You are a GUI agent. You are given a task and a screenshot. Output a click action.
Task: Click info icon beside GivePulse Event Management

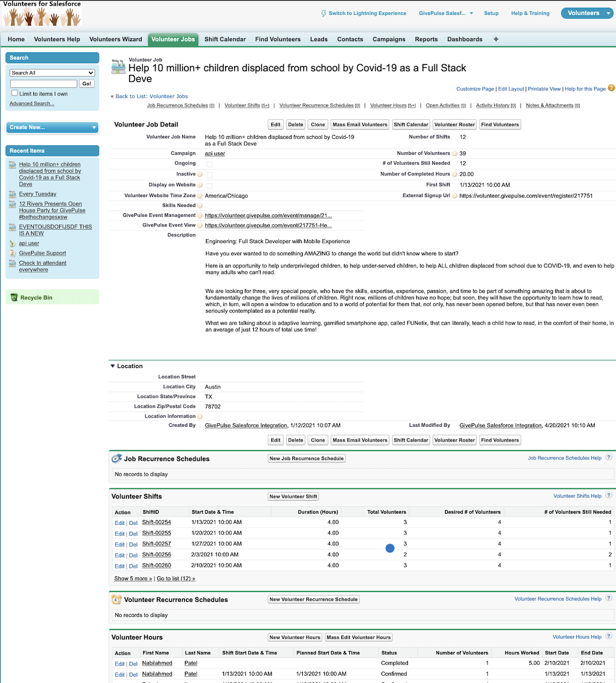click(200, 216)
